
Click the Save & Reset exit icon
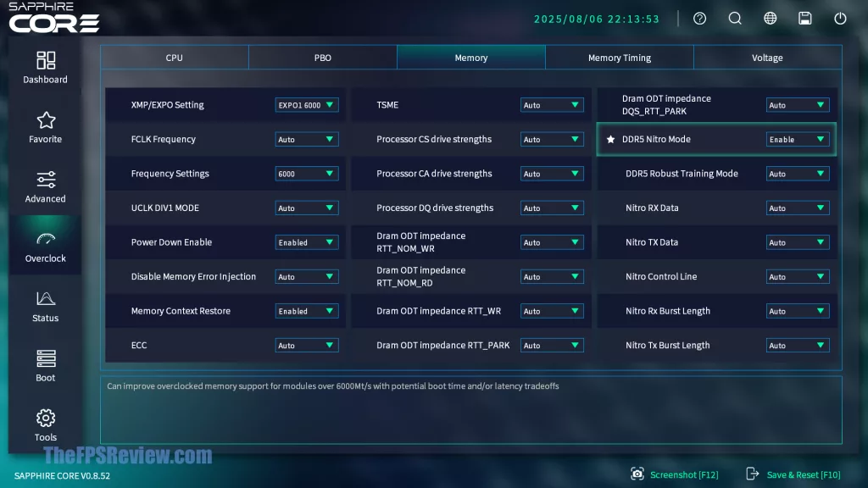click(x=753, y=474)
